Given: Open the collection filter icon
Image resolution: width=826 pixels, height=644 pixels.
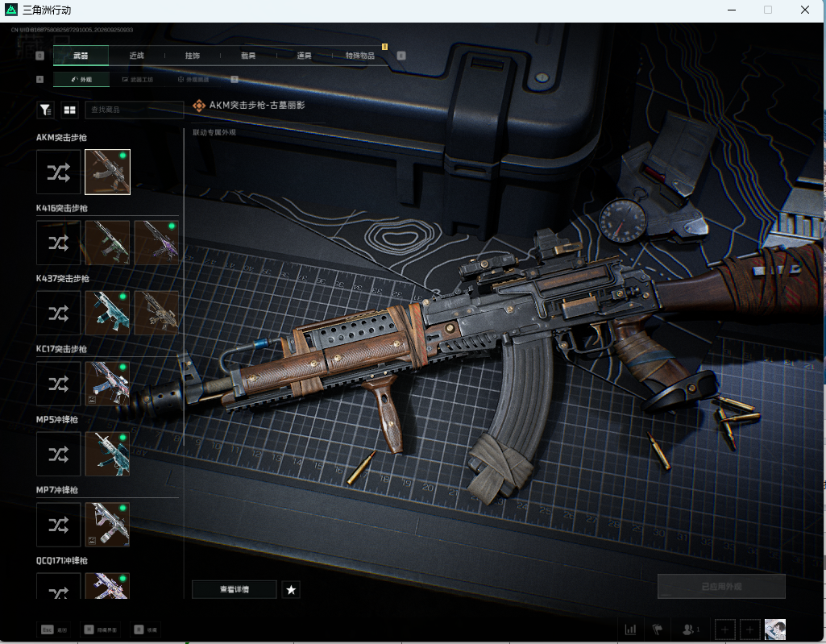Looking at the screenshot, I should click(x=45, y=110).
